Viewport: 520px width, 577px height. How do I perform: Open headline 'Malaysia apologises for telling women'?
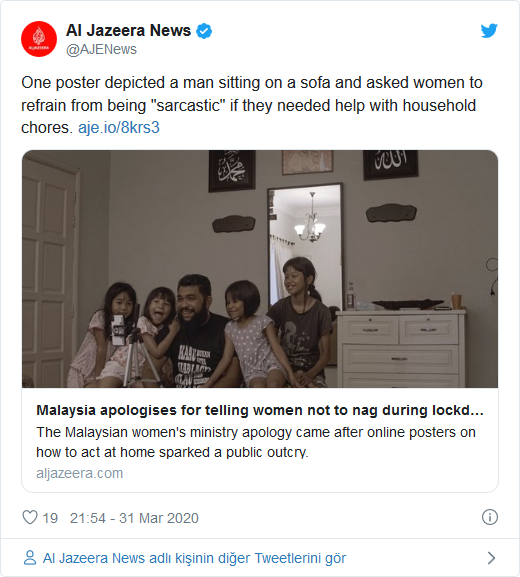[260, 410]
